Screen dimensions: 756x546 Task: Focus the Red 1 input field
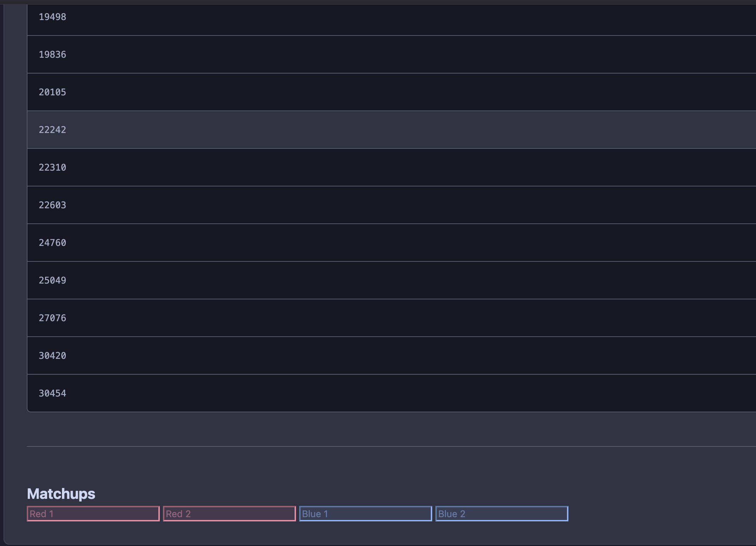93,514
